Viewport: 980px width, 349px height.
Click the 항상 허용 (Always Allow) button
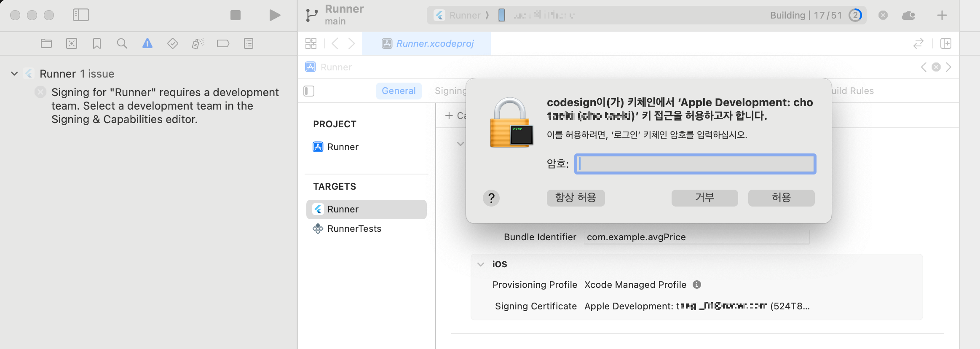(576, 198)
